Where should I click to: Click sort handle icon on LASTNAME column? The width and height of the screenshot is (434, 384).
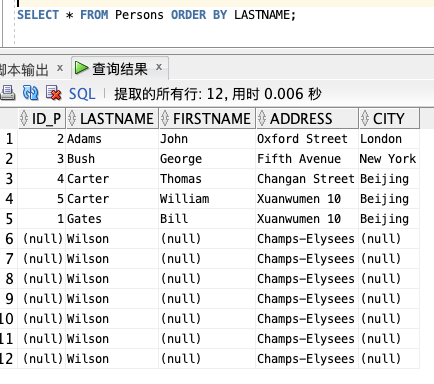pyautogui.click(x=72, y=118)
